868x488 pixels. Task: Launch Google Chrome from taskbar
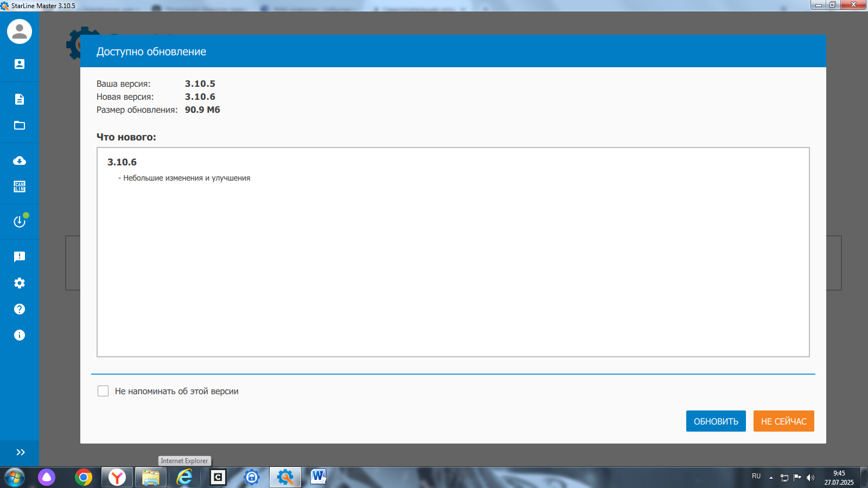tap(84, 477)
